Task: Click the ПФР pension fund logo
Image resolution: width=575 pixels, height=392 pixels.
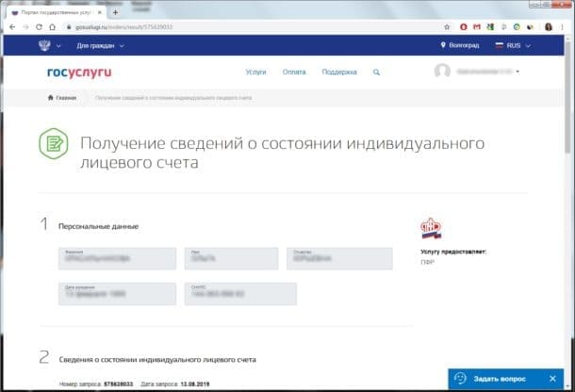Action: coord(433,227)
